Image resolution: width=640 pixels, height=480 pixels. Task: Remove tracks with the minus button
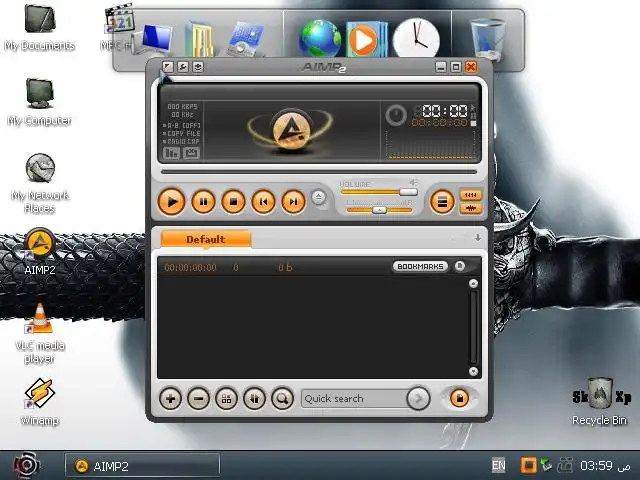tap(198, 398)
